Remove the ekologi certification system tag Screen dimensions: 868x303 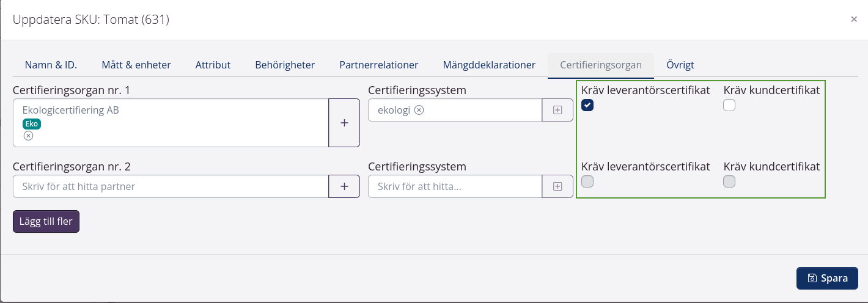pyautogui.click(x=419, y=110)
